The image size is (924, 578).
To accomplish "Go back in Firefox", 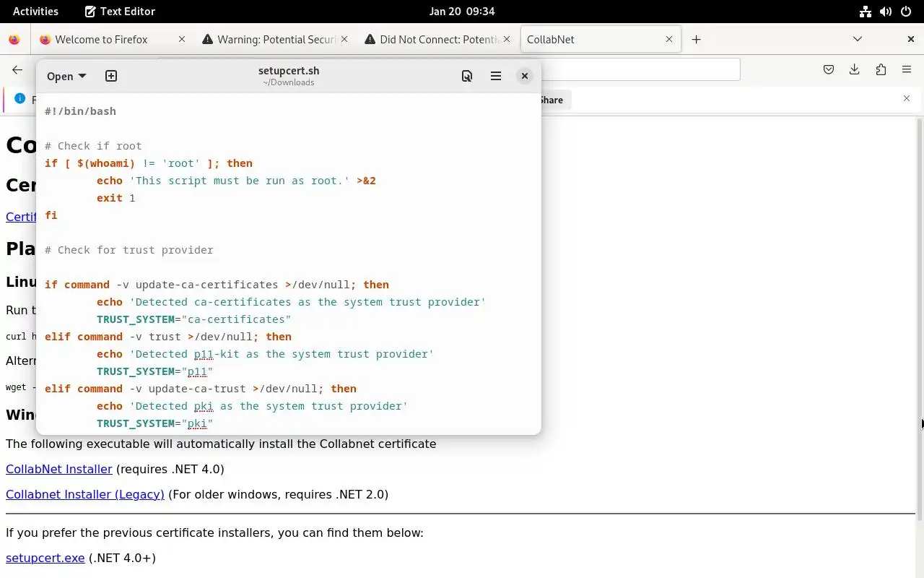I will [x=17, y=69].
